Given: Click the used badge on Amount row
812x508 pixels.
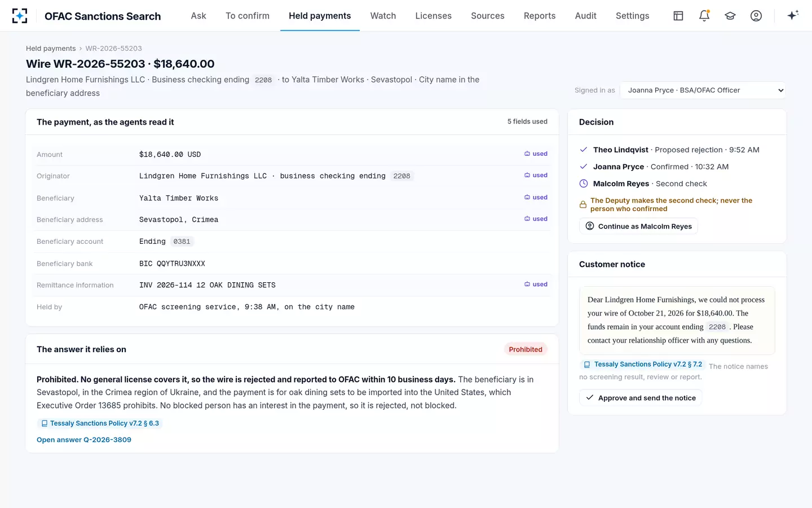Looking at the screenshot, I should (x=536, y=154).
